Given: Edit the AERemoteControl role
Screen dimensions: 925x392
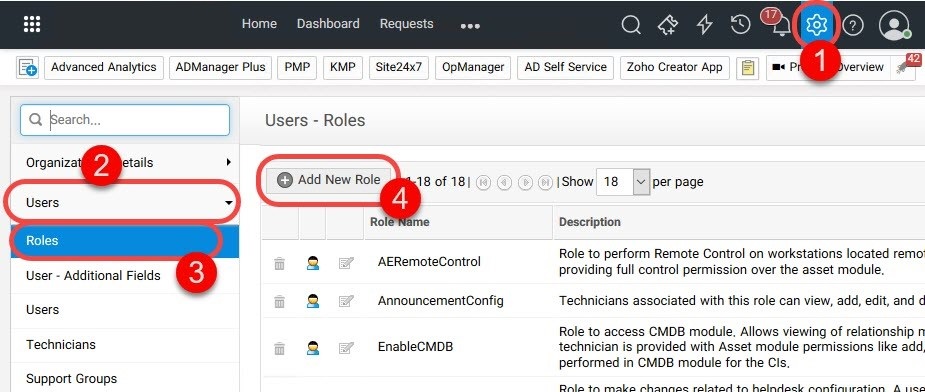Looking at the screenshot, I should coord(346,263).
